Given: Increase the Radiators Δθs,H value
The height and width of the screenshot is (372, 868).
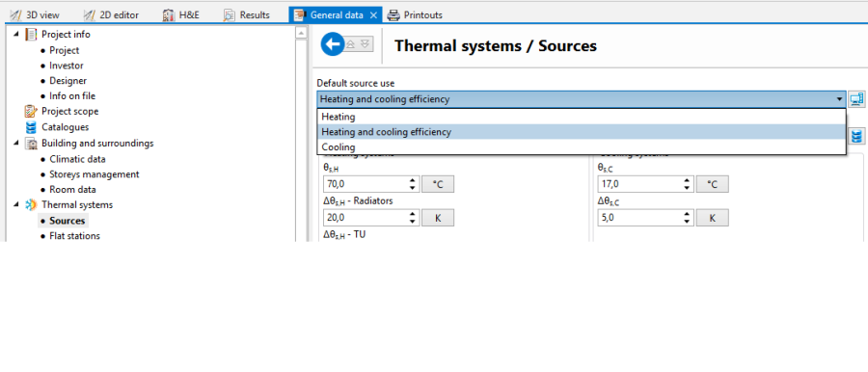Looking at the screenshot, I should coord(413,214).
